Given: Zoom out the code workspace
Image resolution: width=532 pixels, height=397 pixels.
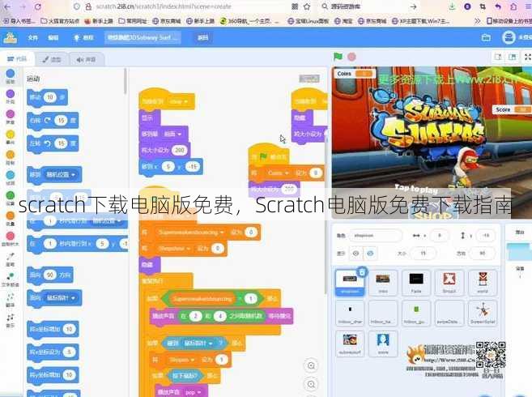Looking at the screenshot, I should [x=311, y=384].
